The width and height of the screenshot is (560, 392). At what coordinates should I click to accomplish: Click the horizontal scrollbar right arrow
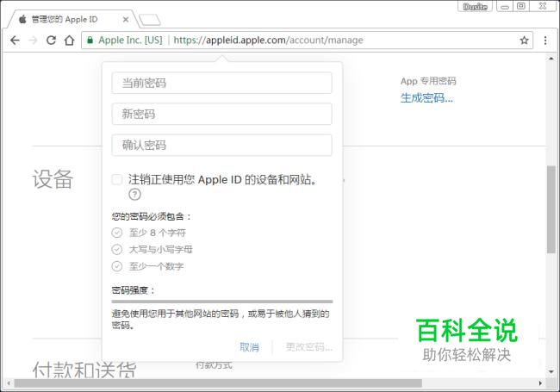point(540,383)
